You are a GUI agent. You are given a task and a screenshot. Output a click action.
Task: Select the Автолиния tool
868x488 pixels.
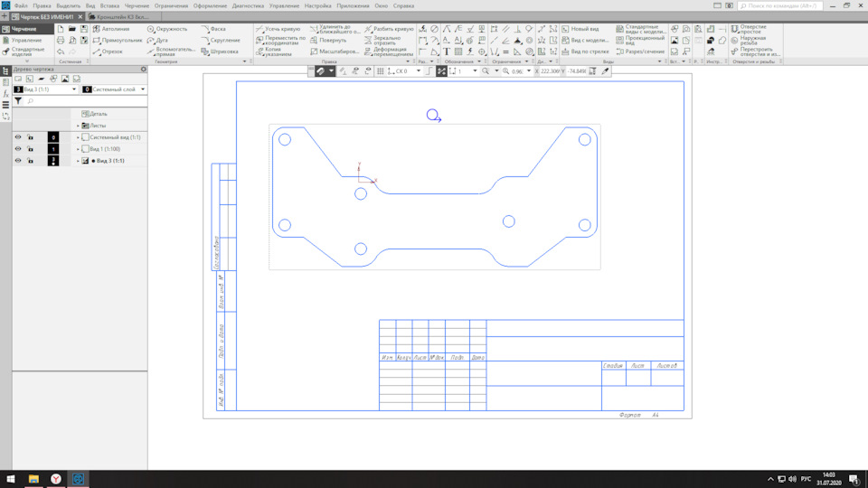pos(110,29)
